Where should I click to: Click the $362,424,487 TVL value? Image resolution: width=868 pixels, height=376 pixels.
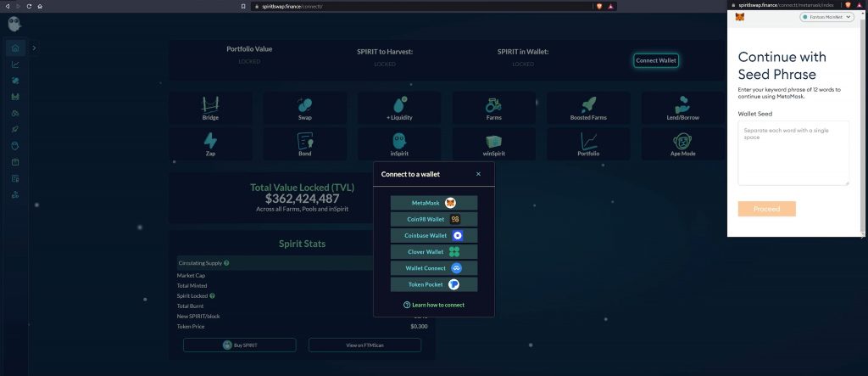pos(303,199)
